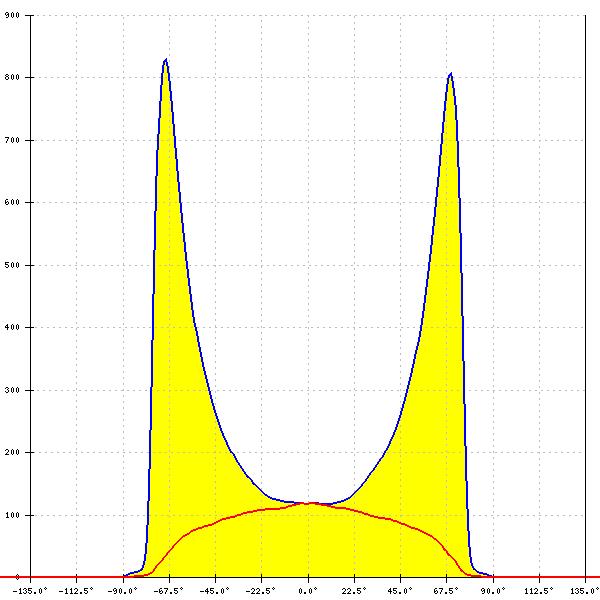Image resolution: width=600 pixels, height=600 pixels.
Task: Click the 700 vertical axis value
Action: tap(12, 140)
